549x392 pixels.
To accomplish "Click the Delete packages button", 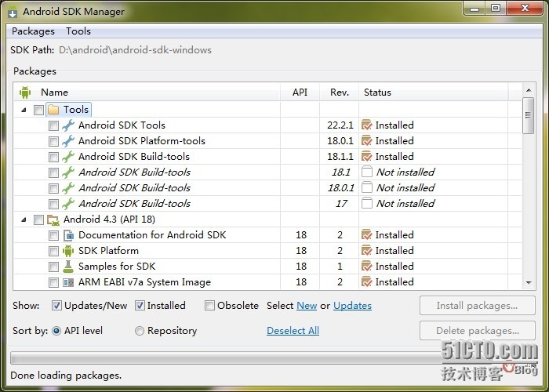I will point(477,331).
